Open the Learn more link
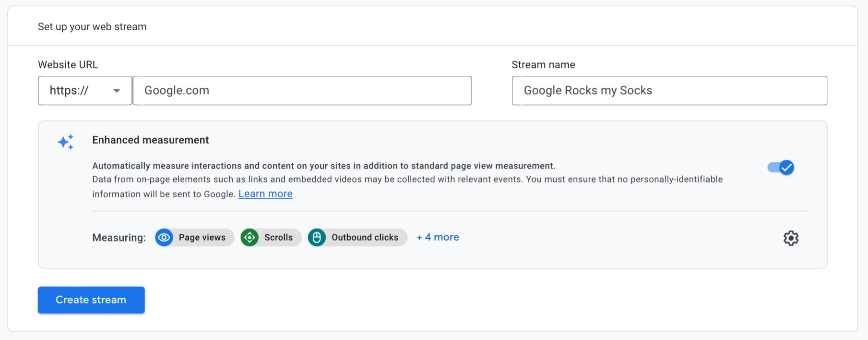The height and width of the screenshot is (340, 868). pyautogui.click(x=265, y=194)
